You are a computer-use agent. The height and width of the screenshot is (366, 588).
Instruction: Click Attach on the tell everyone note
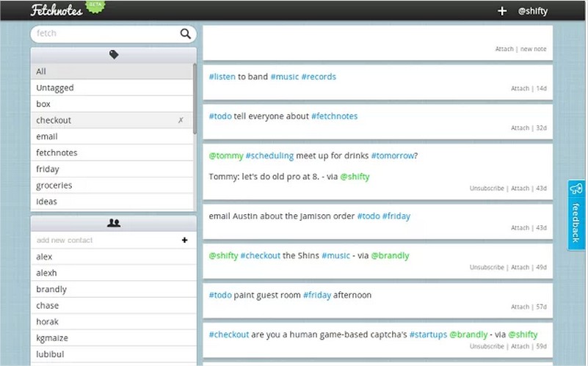[520, 128]
